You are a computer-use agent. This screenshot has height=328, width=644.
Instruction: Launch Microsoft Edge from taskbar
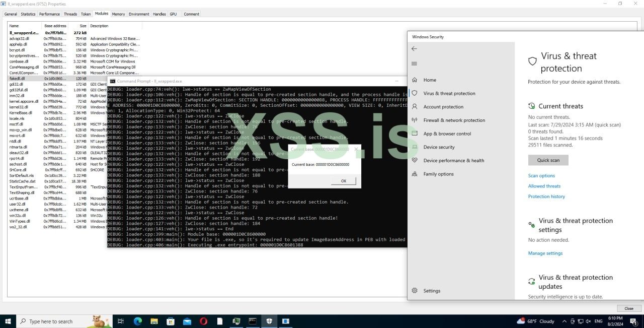[137, 321]
